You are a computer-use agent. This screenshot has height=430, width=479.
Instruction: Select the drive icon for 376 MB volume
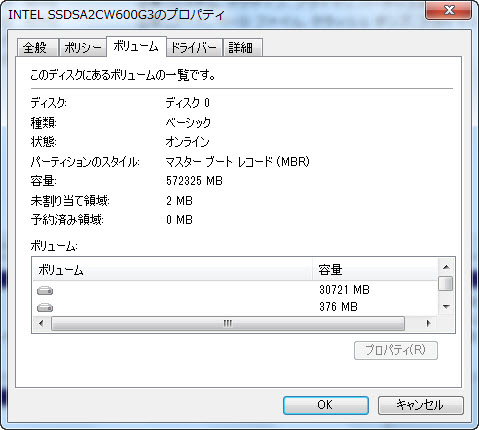45,307
